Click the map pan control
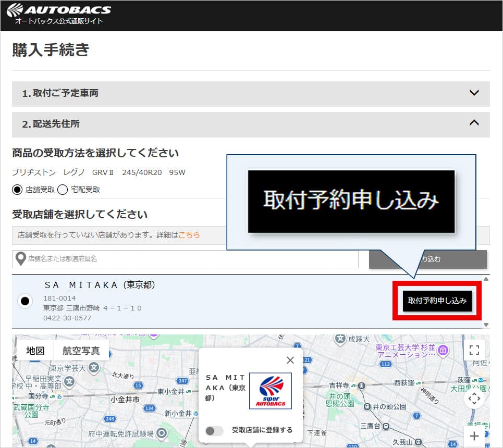Image resolution: width=503 pixels, height=448 pixels. (474, 399)
